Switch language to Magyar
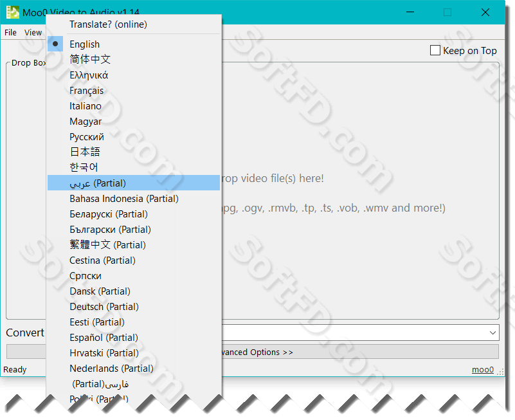Viewport: 515px width, 420px height. [x=134, y=122]
